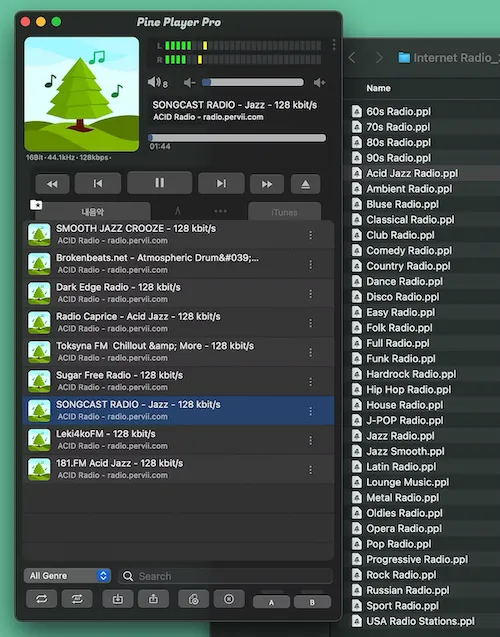Click Finder back arrow
Image resolution: width=500 pixels, height=637 pixels.
(x=352, y=58)
